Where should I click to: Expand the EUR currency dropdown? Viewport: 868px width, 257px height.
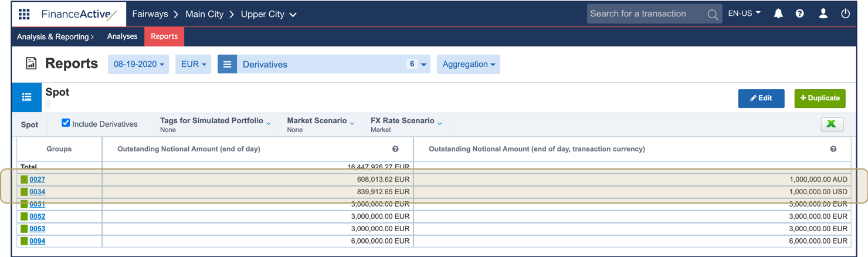point(193,65)
